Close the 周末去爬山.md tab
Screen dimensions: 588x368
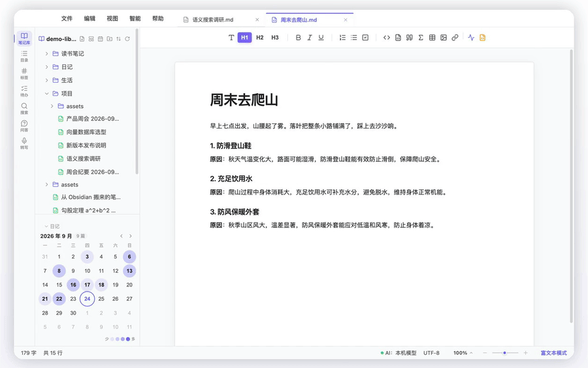[x=346, y=20]
